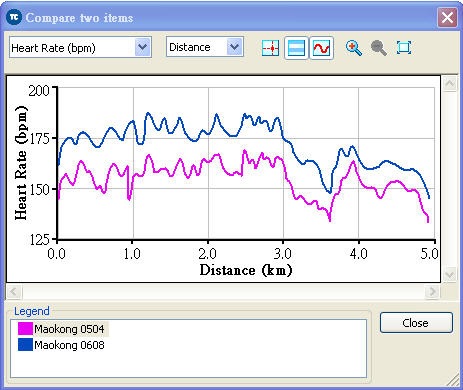Click the zoom in magnifier icon

click(x=354, y=48)
